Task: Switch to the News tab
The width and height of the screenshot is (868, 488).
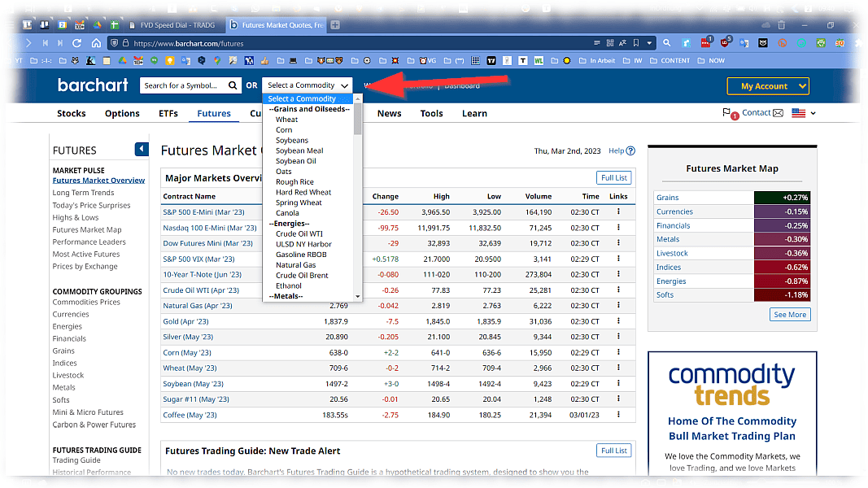Action: [x=389, y=113]
